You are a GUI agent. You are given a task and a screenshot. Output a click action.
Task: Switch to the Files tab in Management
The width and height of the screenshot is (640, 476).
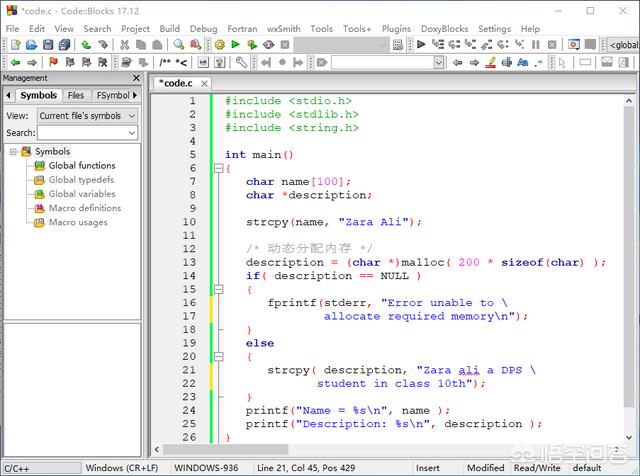76,96
